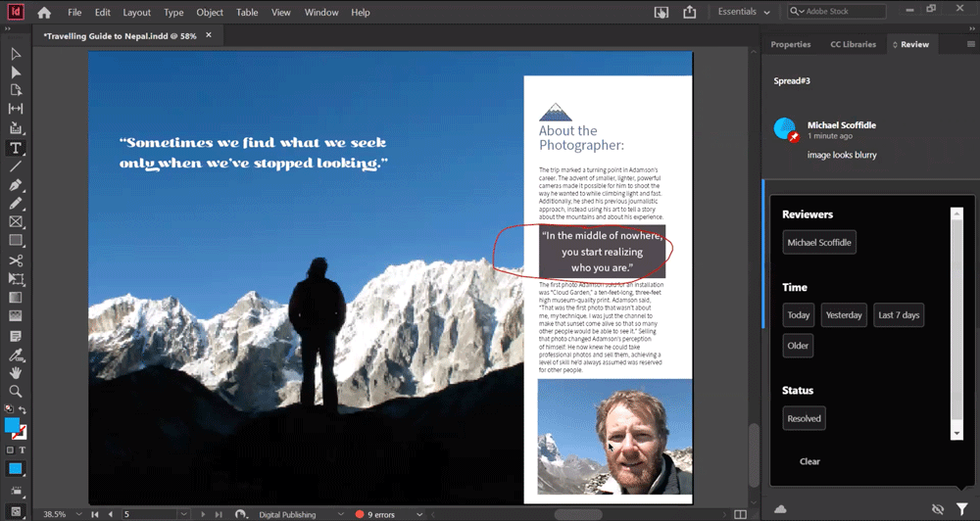Click the Share document icon
The height and width of the screenshot is (521, 980).
[690, 12]
